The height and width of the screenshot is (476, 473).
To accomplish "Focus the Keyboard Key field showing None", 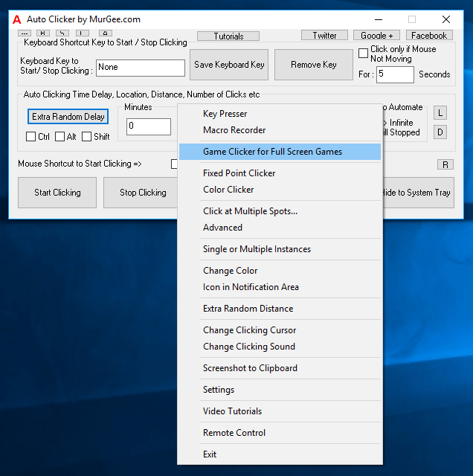I will 141,68.
